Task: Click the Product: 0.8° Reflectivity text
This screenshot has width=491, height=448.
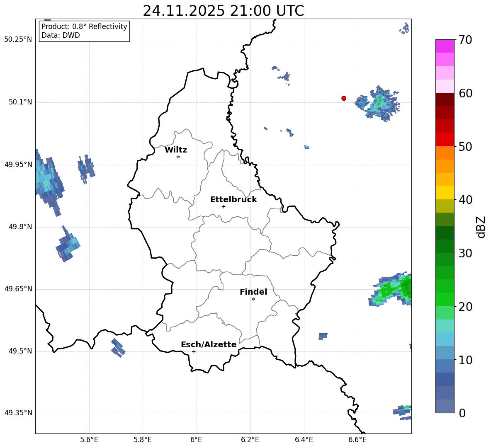Action: [x=84, y=27]
